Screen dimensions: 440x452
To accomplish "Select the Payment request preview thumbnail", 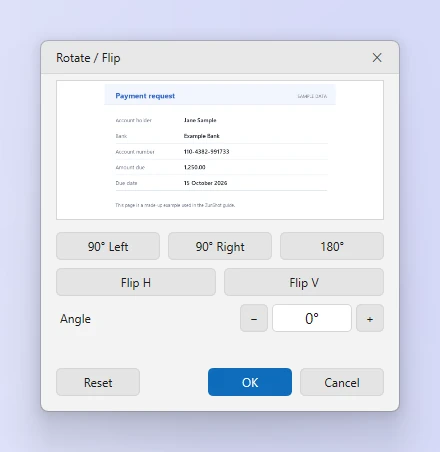I will (x=220, y=150).
